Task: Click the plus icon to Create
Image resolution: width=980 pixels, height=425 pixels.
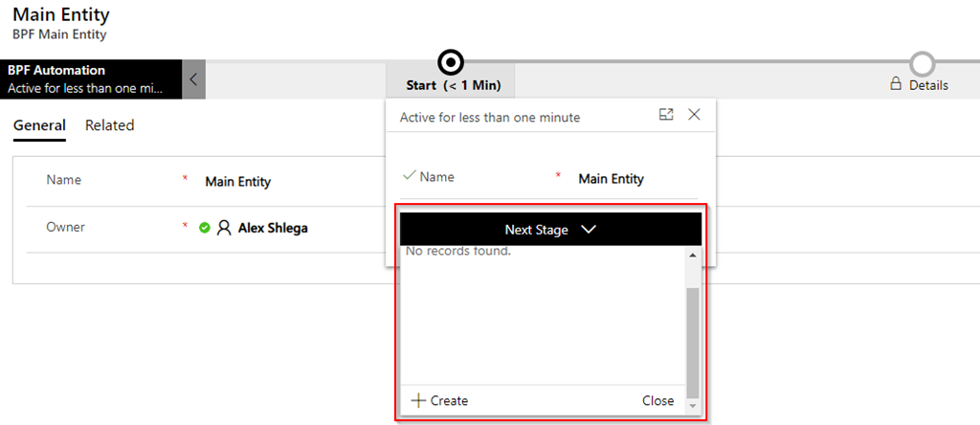Action: pos(418,401)
